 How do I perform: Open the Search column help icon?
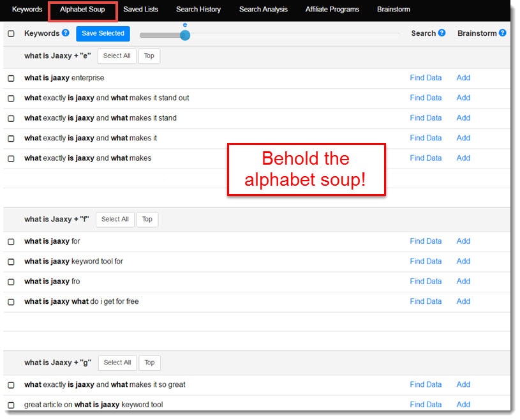click(x=442, y=33)
